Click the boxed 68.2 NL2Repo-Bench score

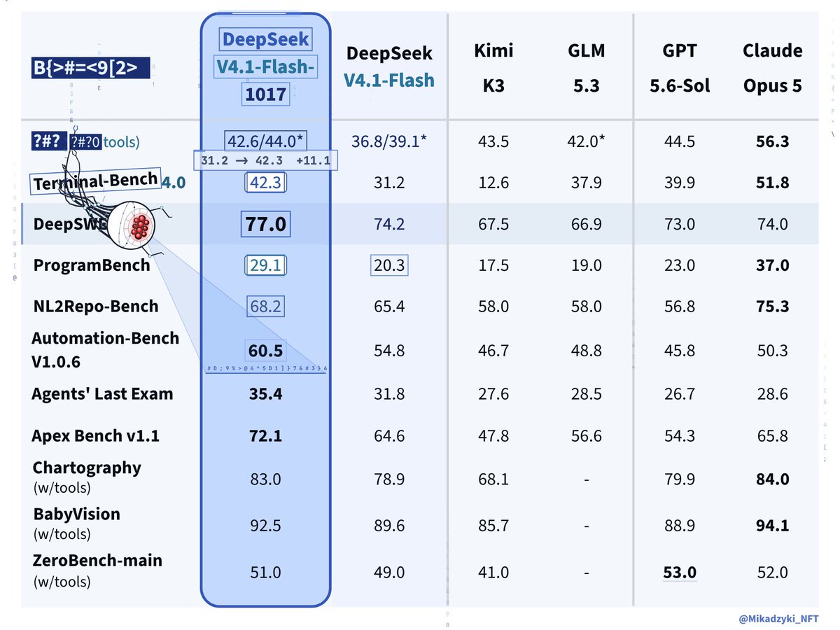coord(265,307)
